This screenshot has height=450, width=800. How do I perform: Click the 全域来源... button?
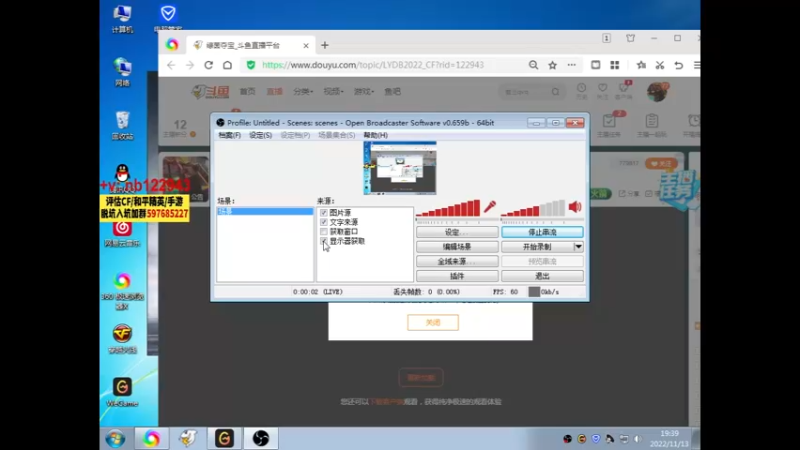(457, 261)
